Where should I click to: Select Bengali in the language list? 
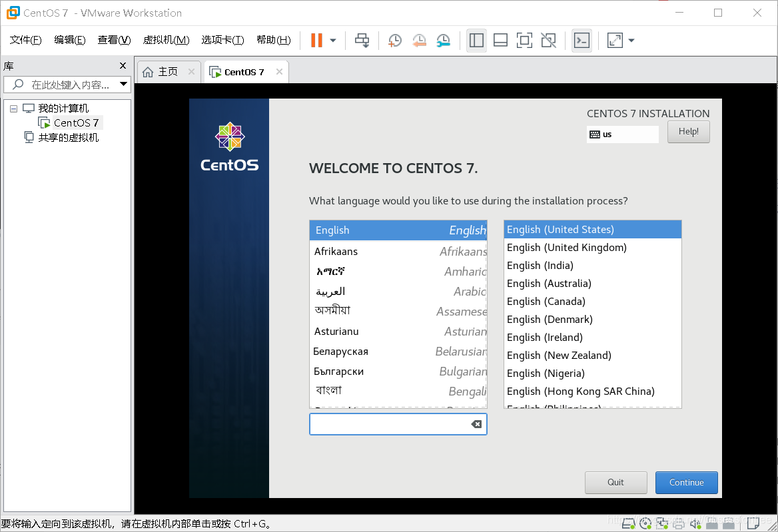(x=398, y=392)
